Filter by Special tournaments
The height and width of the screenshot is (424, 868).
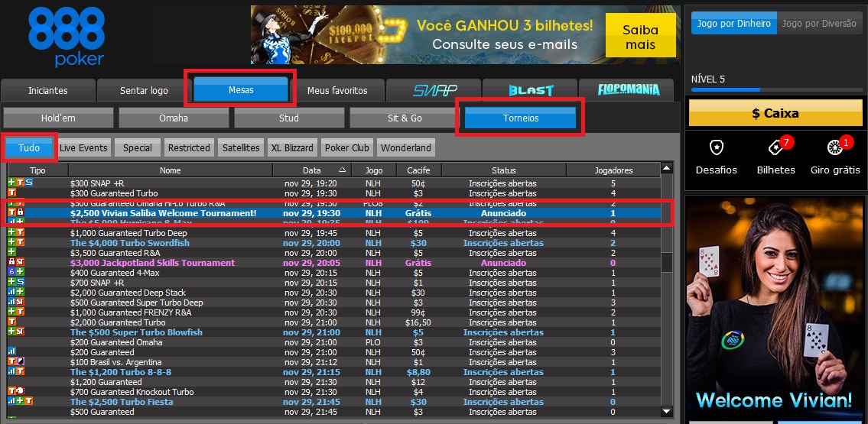click(x=138, y=147)
